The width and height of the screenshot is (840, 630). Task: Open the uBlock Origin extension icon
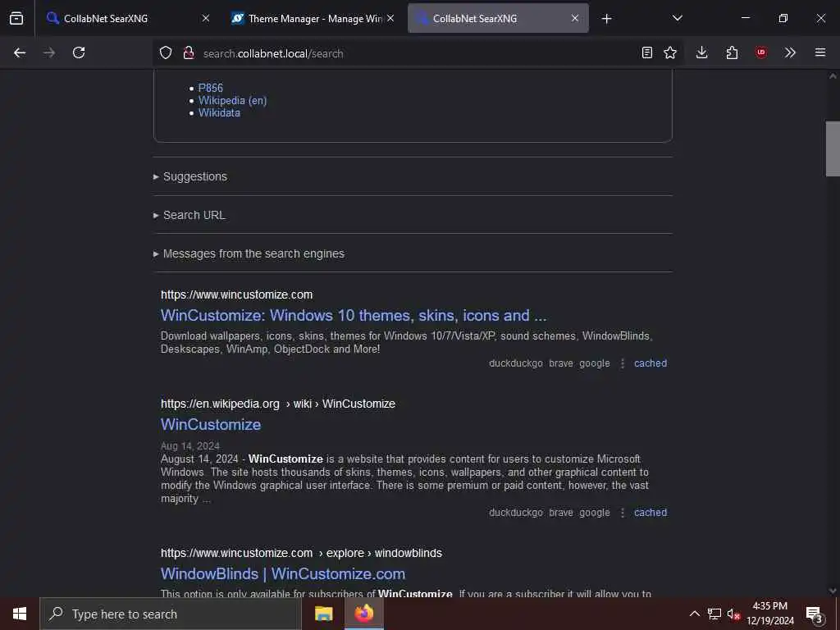[760, 52]
